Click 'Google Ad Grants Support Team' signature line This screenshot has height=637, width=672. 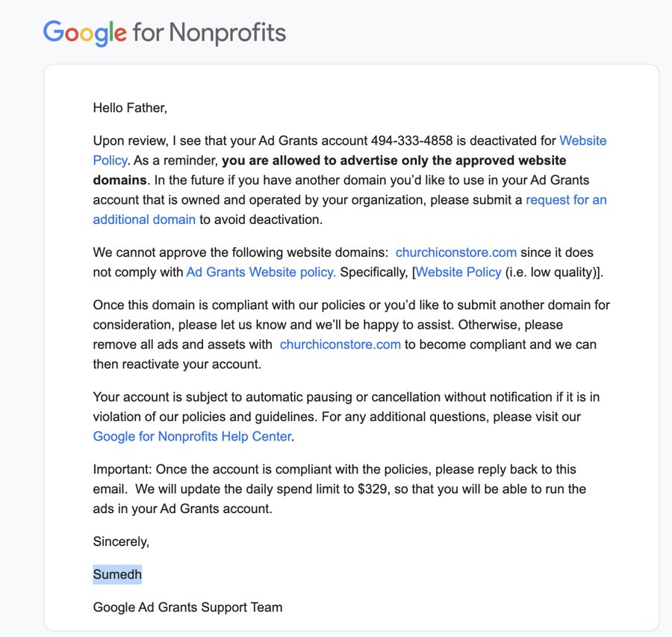(187, 607)
